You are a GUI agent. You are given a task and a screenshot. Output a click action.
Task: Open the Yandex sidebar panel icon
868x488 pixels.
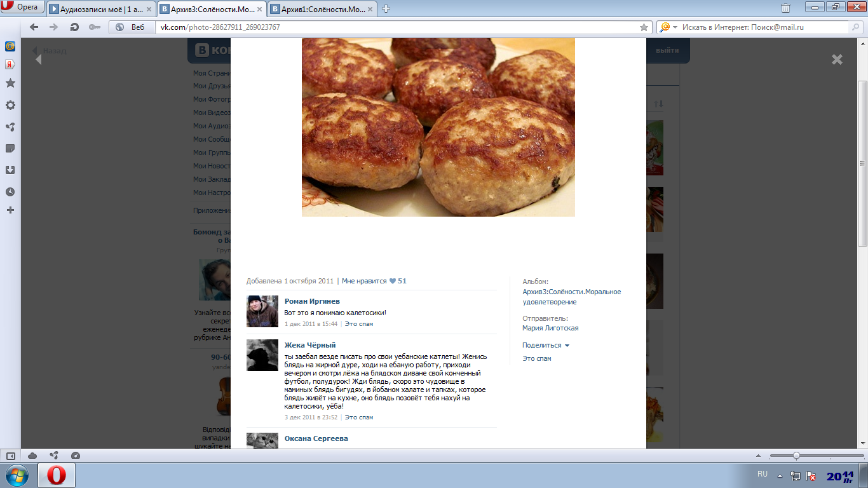[x=10, y=64]
